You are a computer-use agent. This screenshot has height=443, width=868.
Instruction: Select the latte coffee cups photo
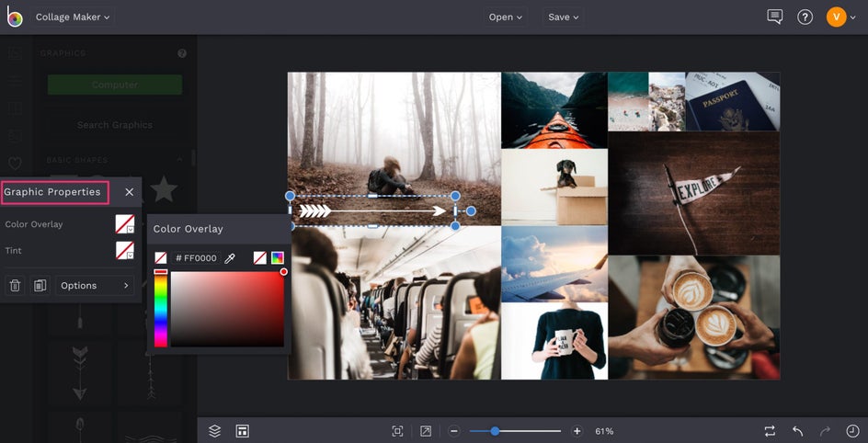tap(693, 317)
